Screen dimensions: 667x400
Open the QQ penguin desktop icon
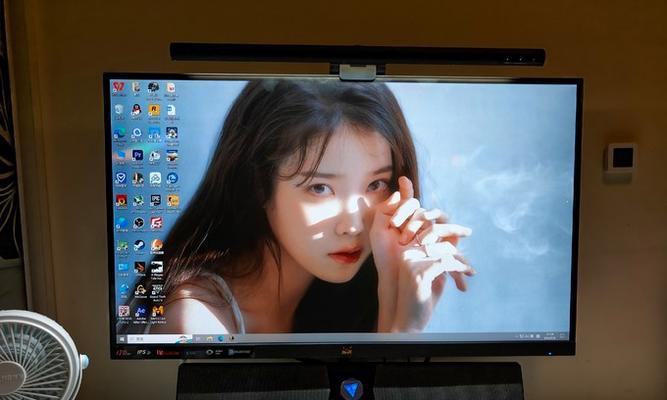pyautogui.click(x=137, y=110)
